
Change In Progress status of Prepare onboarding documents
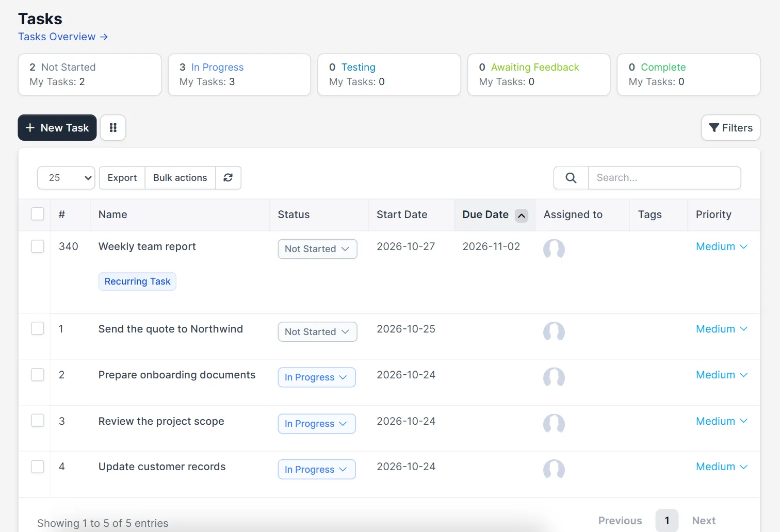[x=317, y=377]
